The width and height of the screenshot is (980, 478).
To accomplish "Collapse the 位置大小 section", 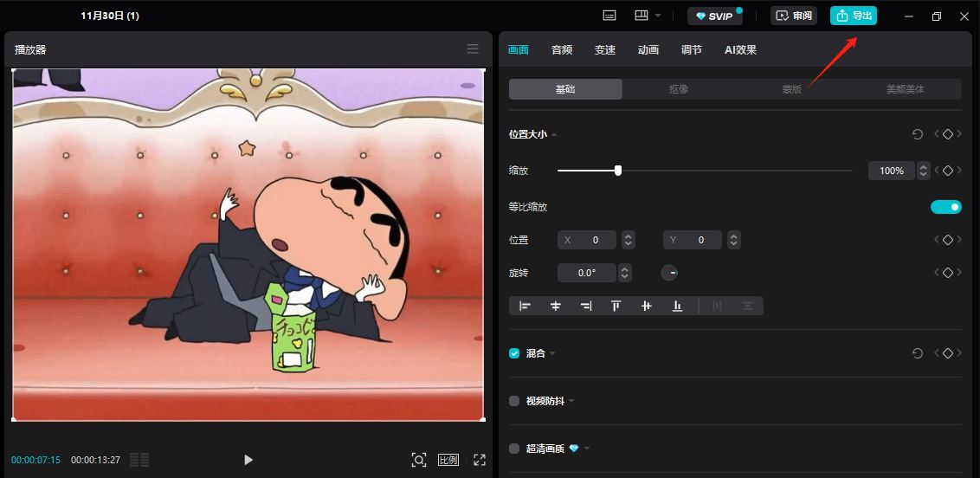I will click(554, 134).
